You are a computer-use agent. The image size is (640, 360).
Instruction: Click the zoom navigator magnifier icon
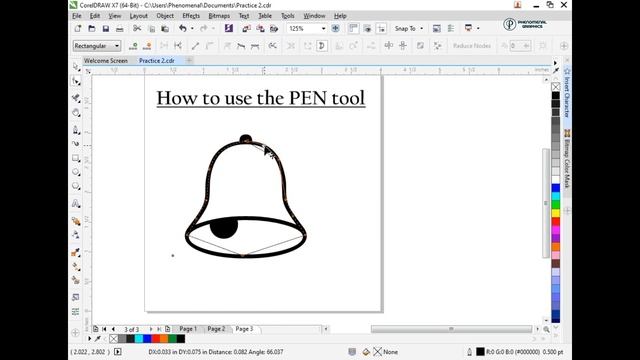tap(547, 329)
